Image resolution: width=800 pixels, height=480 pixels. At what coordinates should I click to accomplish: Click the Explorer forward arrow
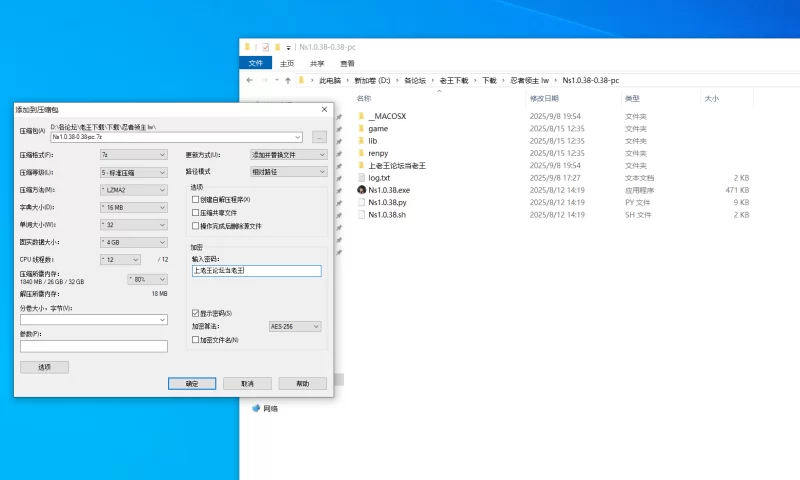(265, 80)
